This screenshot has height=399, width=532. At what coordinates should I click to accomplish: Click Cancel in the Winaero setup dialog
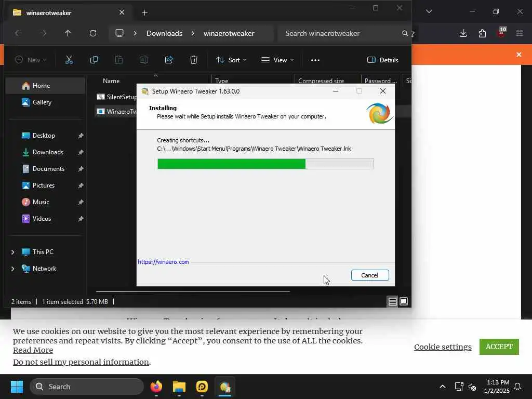(370, 275)
